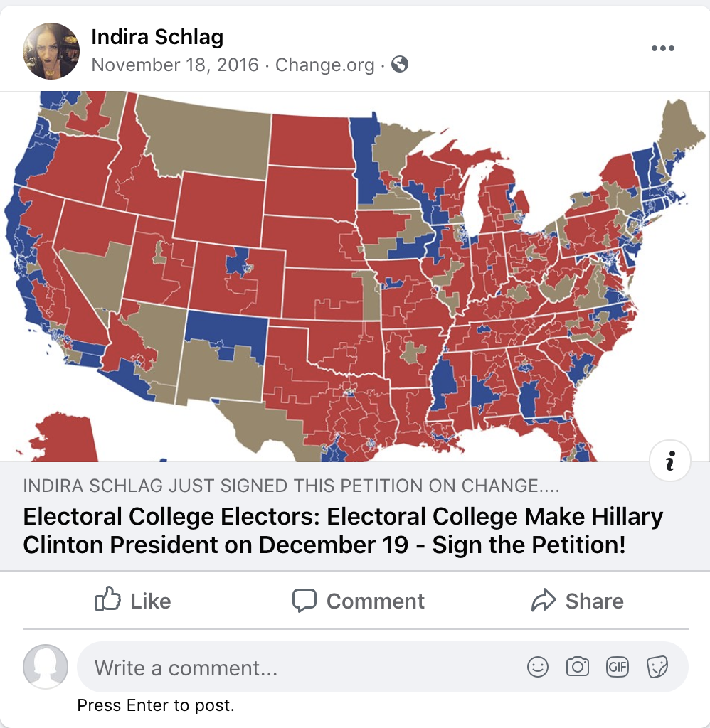Image resolution: width=710 pixels, height=728 pixels.
Task: Open the Electoral College petition headline
Action: [x=343, y=530]
